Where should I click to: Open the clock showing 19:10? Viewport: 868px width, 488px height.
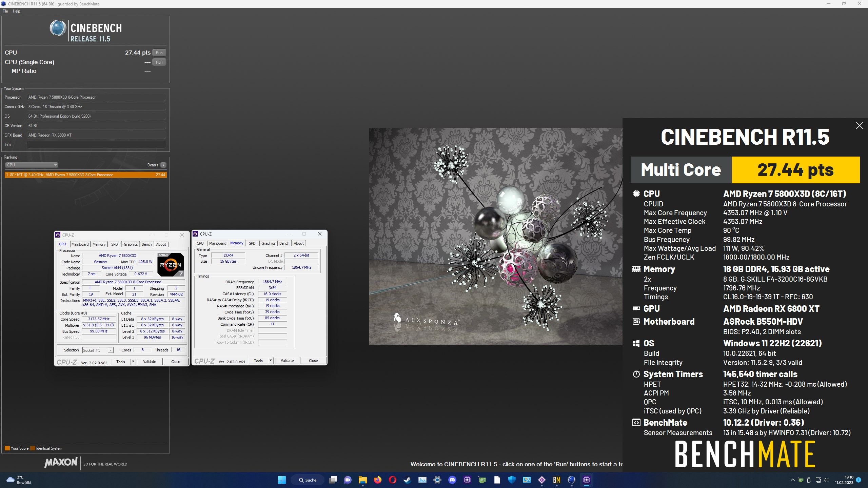pos(844,480)
